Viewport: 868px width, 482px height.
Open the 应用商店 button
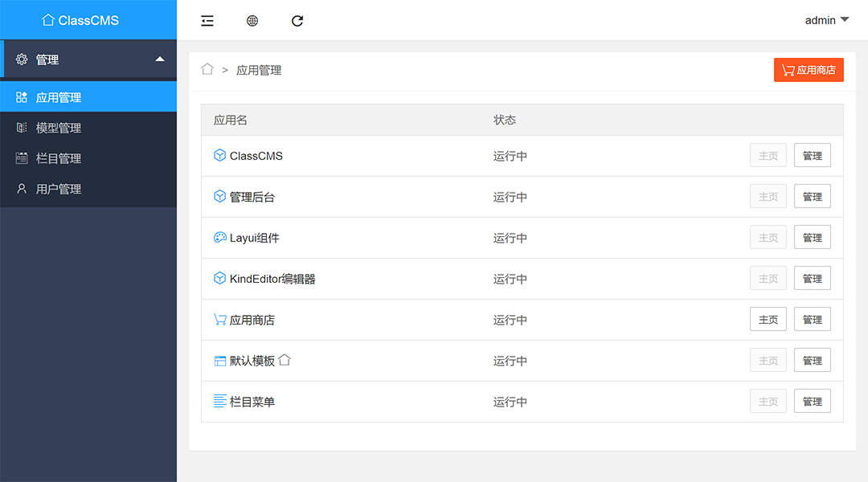tap(809, 70)
